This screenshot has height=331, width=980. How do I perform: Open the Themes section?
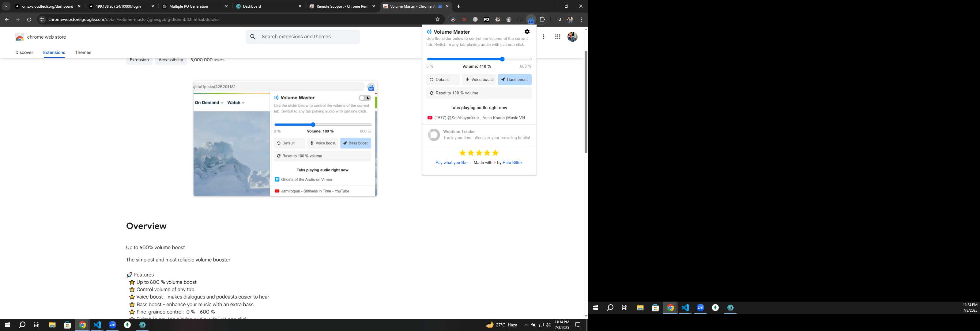(83, 53)
